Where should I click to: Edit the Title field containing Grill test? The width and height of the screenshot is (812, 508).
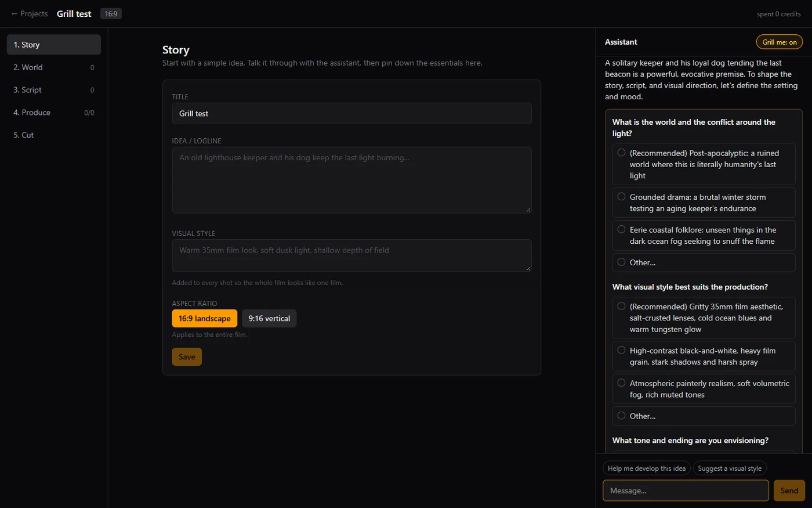tap(351, 113)
